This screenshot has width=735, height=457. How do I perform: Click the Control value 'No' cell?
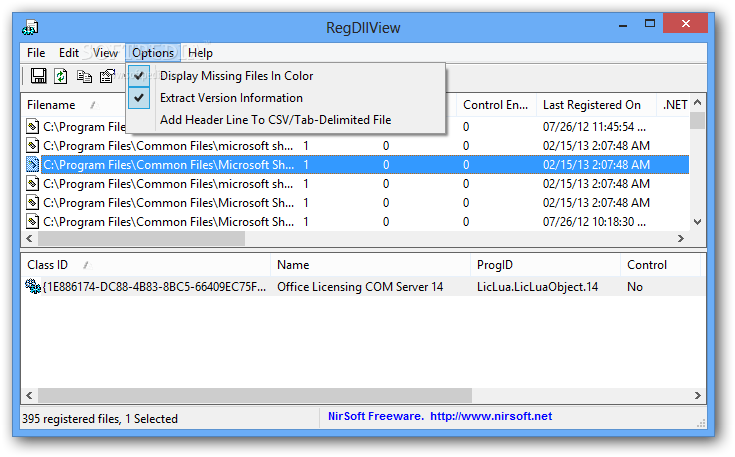click(x=635, y=287)
